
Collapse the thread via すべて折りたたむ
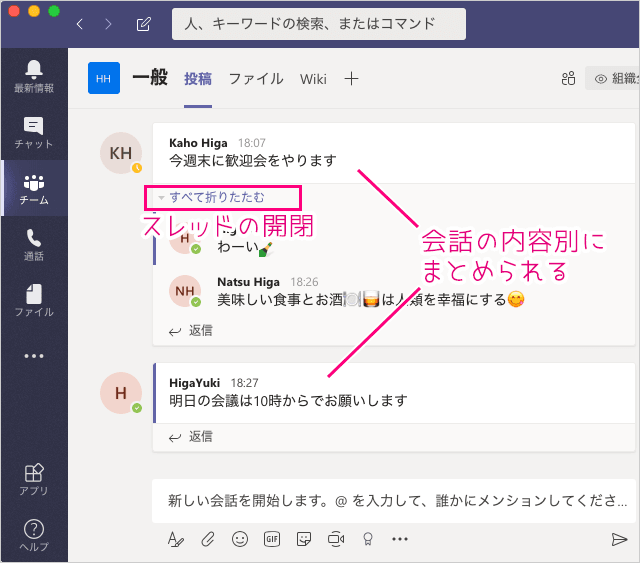click(203, 198)
